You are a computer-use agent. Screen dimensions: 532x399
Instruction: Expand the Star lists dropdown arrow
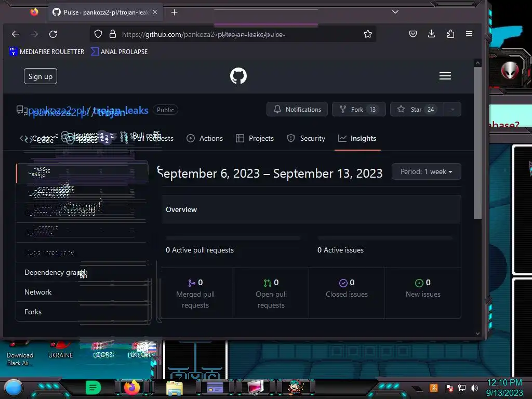[453, 109]
